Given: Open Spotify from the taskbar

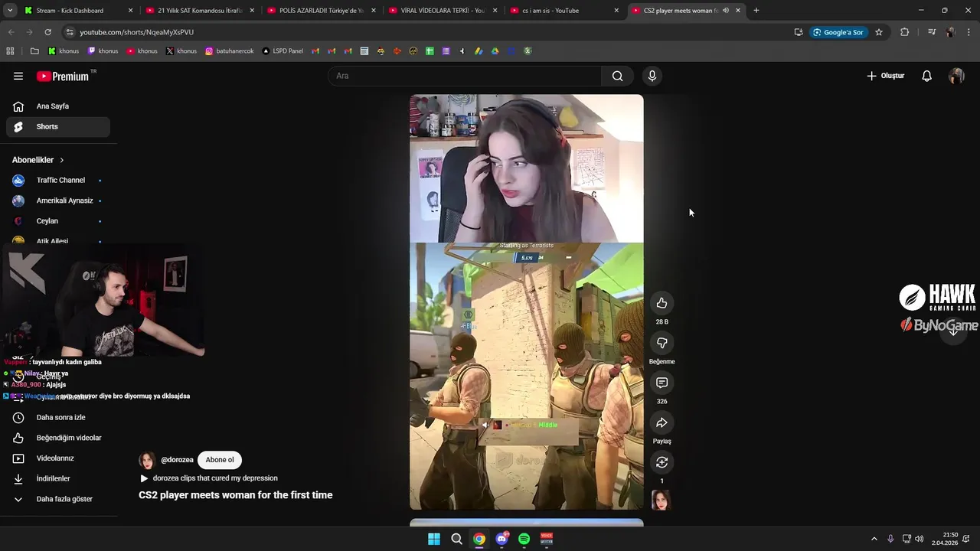Looking at the screenshot, I should click(x=524, y=539).
